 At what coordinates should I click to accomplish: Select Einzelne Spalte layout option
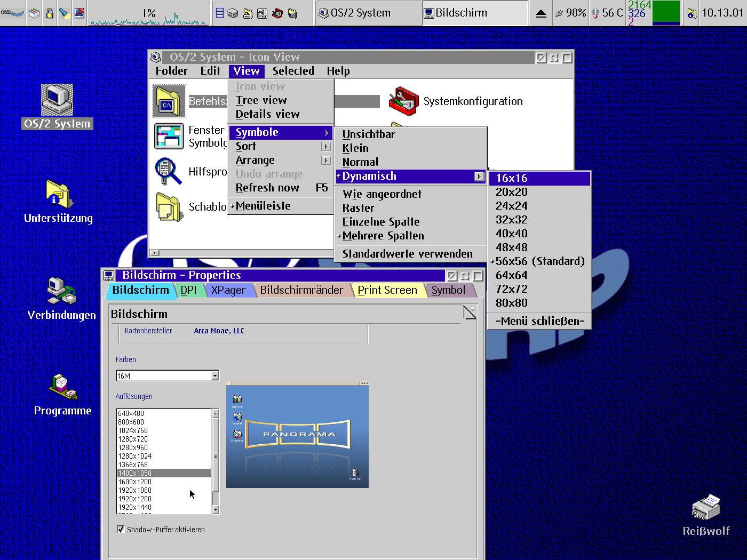pyautogui.click(x=411, y=222)
